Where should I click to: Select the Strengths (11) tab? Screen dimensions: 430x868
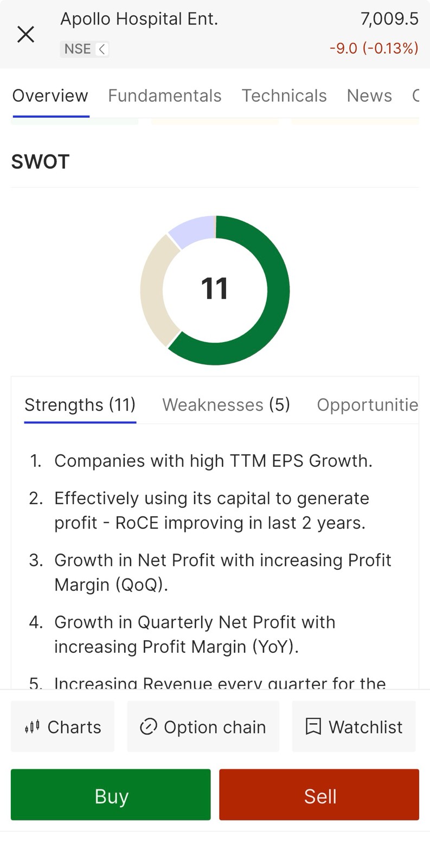[80, 404]
